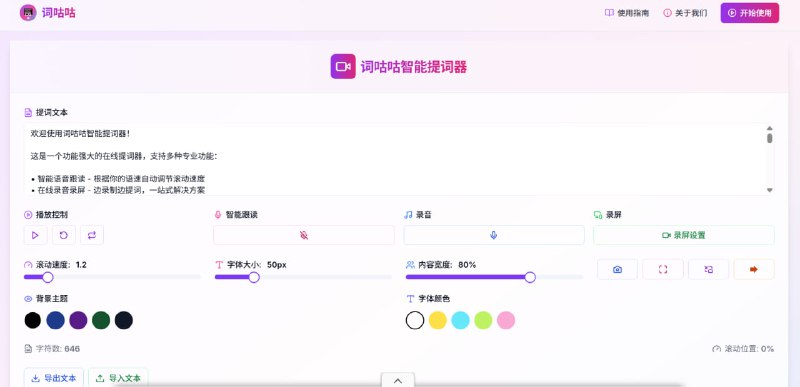Viewport: 800px width, 387px height.
Task: Click the purple video camera title icon
Action: click(x=343, y=67)
